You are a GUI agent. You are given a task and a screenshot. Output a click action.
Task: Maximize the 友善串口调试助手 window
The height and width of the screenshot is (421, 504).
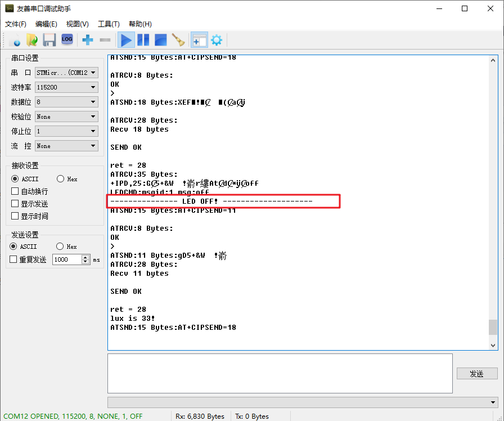(x=465, y=8)
